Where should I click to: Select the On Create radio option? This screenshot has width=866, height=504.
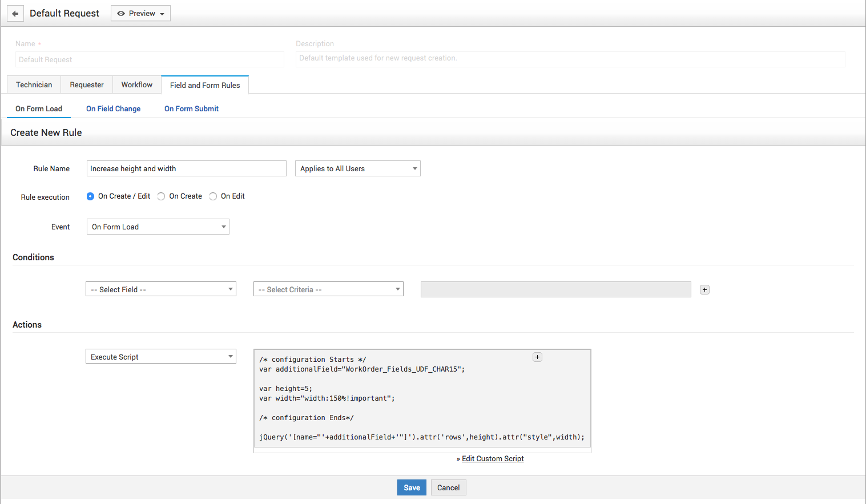click(162, 196)
